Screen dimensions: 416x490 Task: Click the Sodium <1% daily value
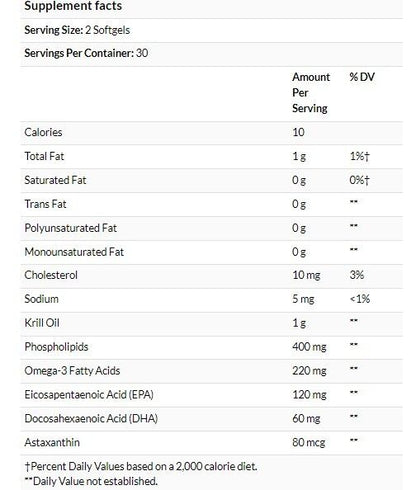tap(359, 299)
